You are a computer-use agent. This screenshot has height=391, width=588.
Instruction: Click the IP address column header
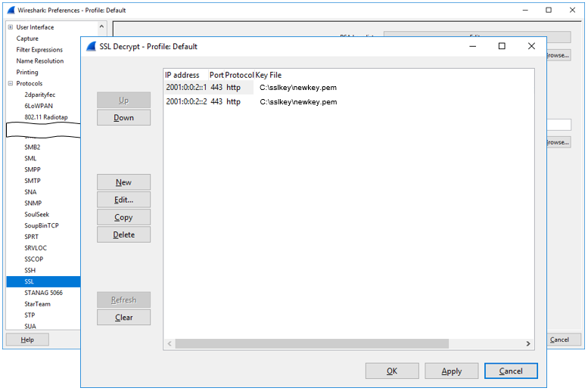point(186,75)
